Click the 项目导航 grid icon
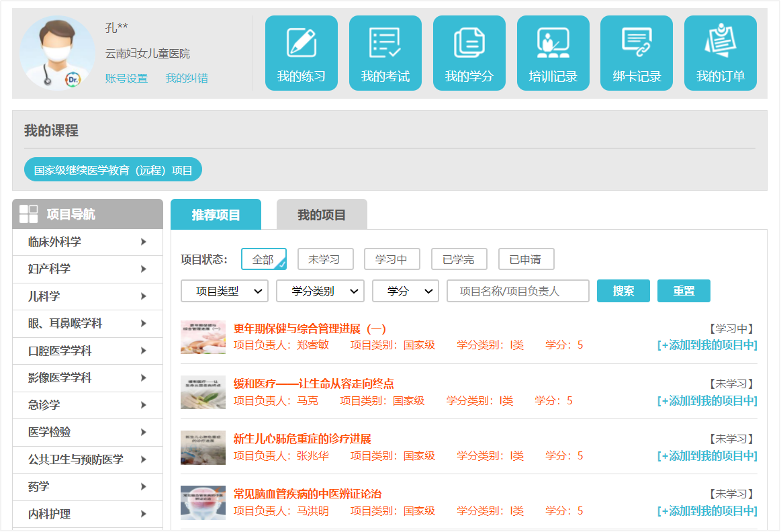Screen dimensions: 781x532 tap(29, 214)
